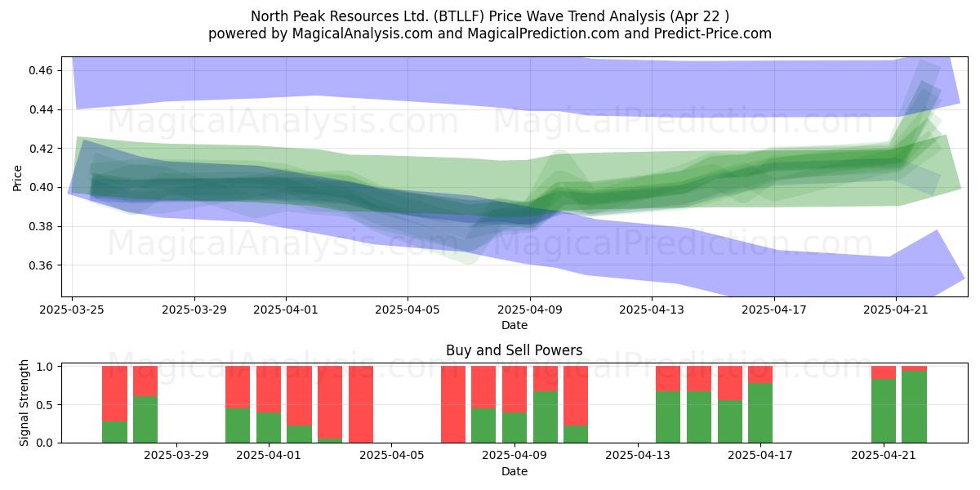The width and height of the screenshot is (980, 490).
Task: Click the 'powered by MagicalAnalysis.com' subtitle line
Action: (x=490, y=33)
